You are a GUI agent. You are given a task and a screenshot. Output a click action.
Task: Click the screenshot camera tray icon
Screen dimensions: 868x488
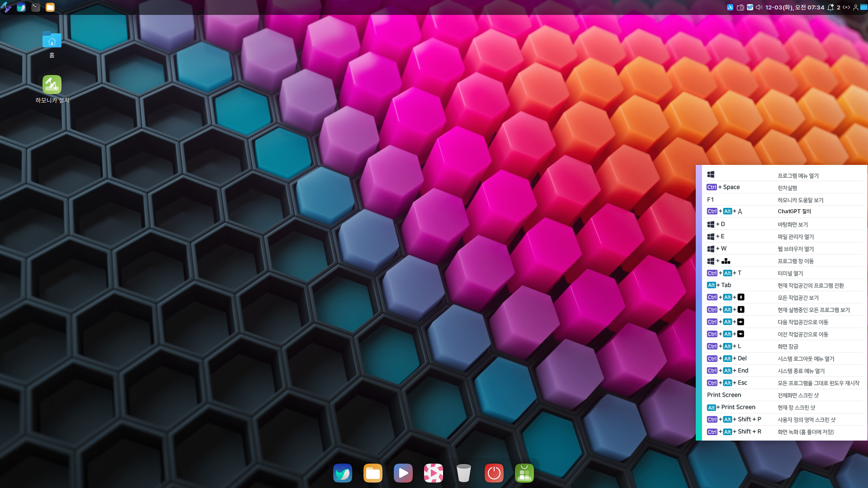(740, 7)
